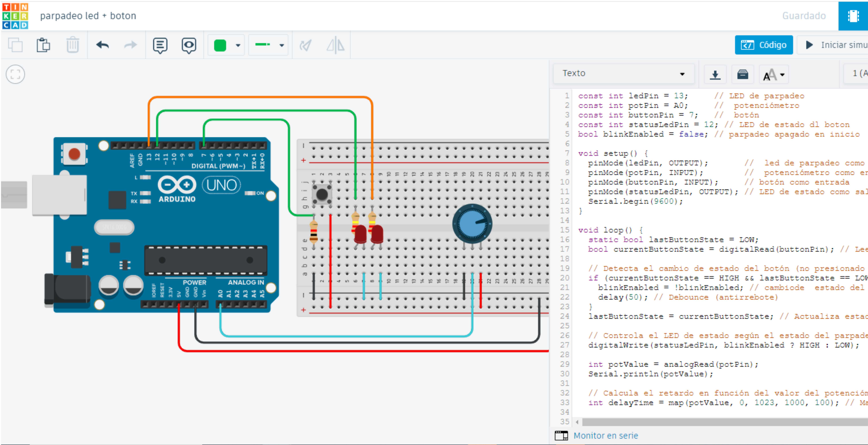Click zoom to fit icon
Image resolution: width=868 pixels, height=445 pixels.
point(15,74)
